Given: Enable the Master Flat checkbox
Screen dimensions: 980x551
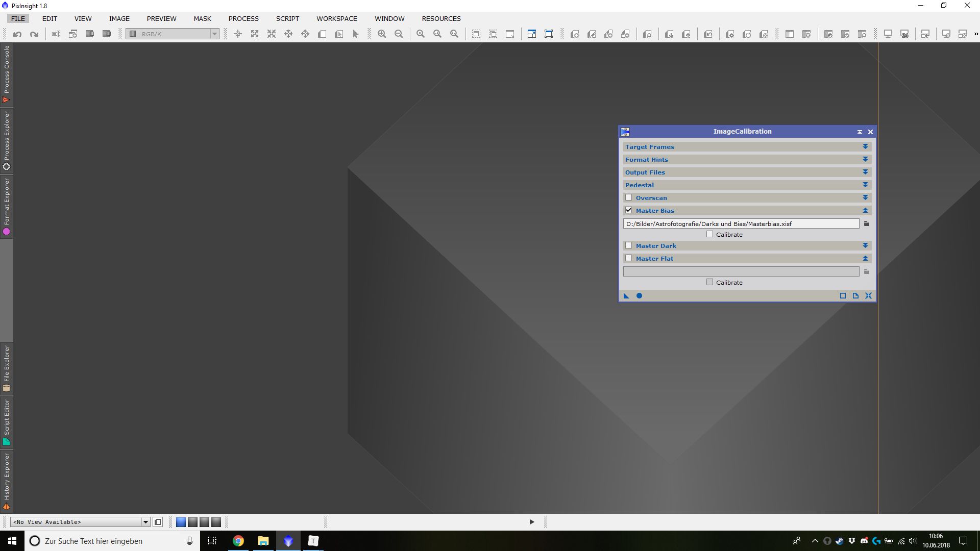Looking at the screenshot, I should click(x=629, y=258).
